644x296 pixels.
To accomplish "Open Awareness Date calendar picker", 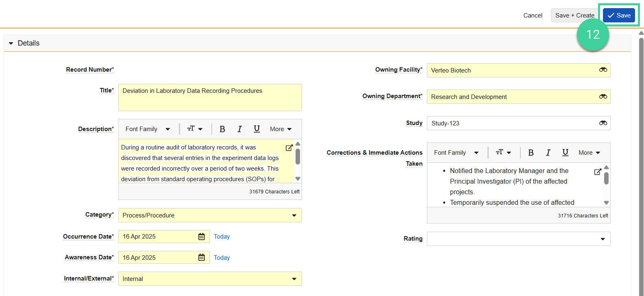I will (201, 257).
